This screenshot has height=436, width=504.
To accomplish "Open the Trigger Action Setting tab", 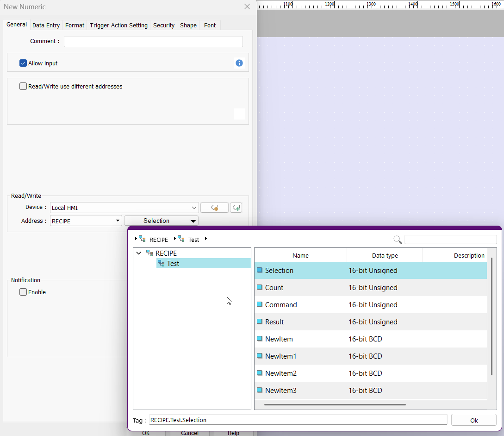I will [x=118, y=25].
